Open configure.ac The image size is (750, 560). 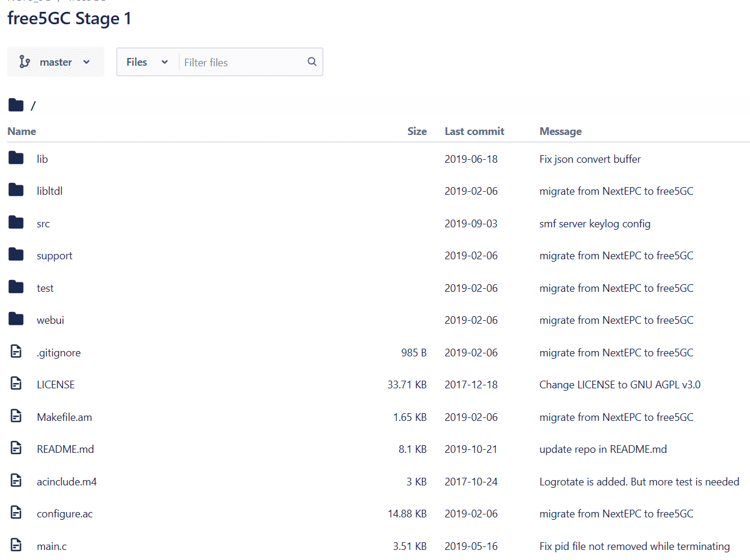65,514
